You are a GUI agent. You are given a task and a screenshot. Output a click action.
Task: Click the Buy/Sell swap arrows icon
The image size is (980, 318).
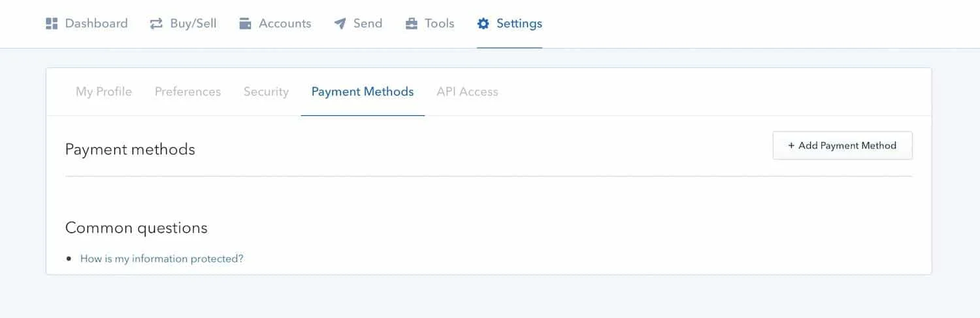tap(156, 24)
